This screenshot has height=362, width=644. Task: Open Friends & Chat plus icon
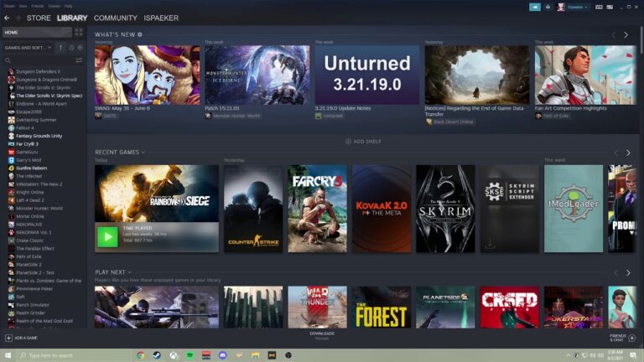point(632,338)
